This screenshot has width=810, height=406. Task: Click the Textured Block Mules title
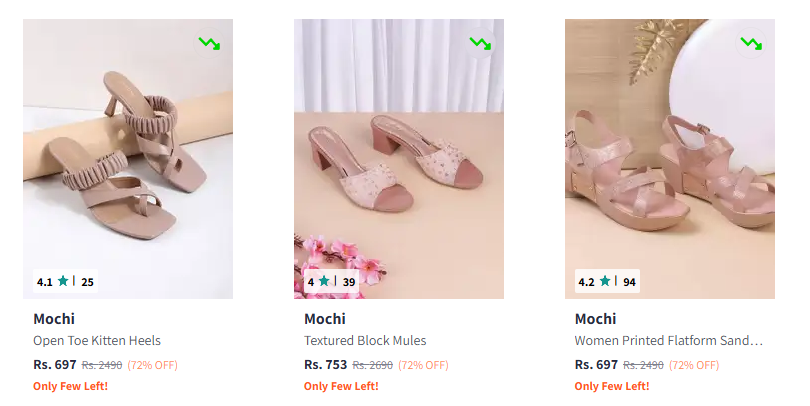click(x=365, y=341)
